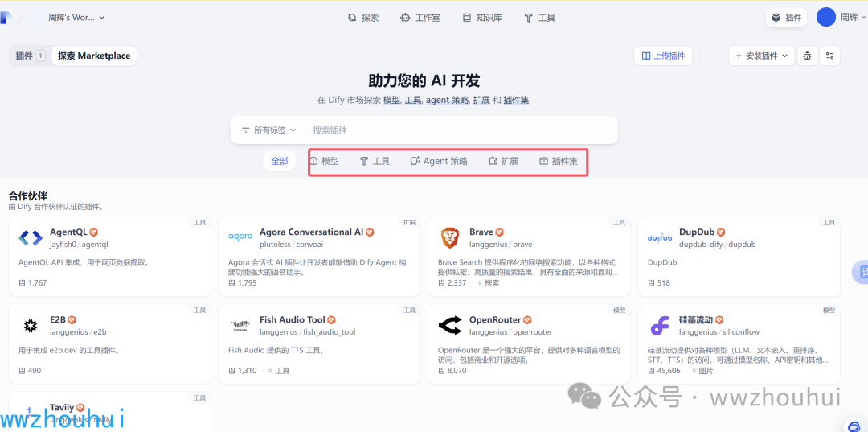This screenshot has width=868, height=432.
Task: Select the 模型 category filter
Action: [x=325, y=161]
